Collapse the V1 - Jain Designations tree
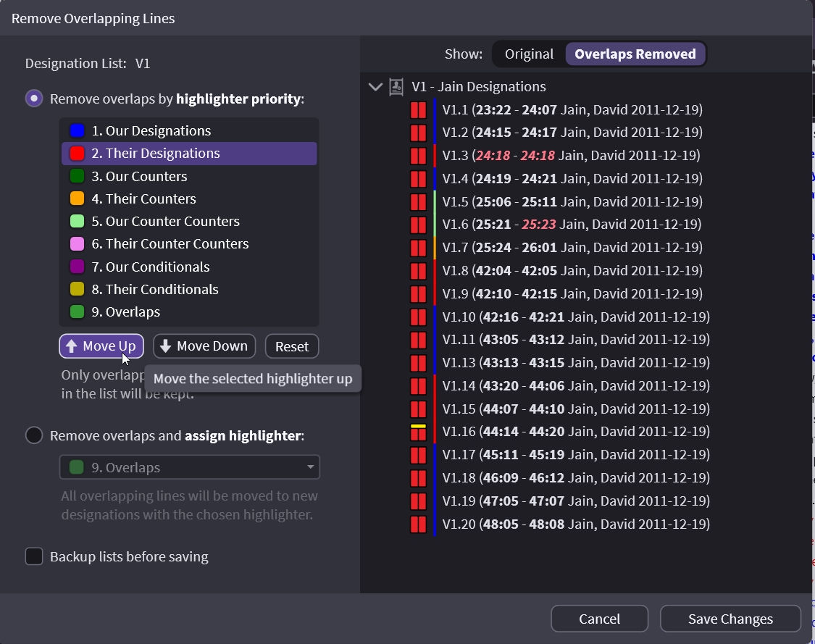 point(375,87)
